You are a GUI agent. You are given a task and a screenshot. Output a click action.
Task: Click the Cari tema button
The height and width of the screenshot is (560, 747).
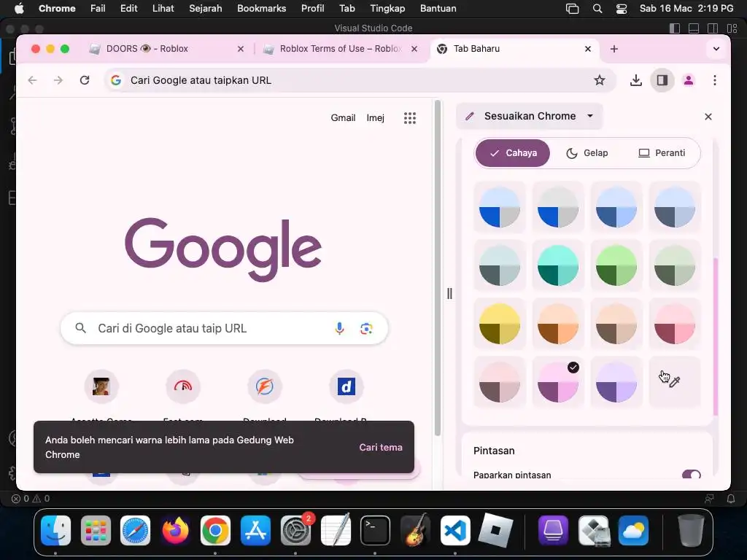381,447
